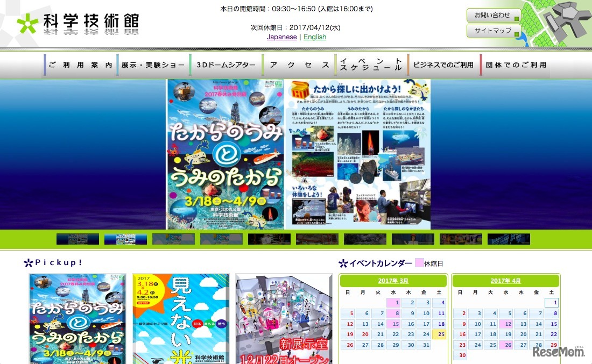Select March 15 in the calendar
Image resolution: width=592 pixels, height=364 pixels.
[393, 324]
